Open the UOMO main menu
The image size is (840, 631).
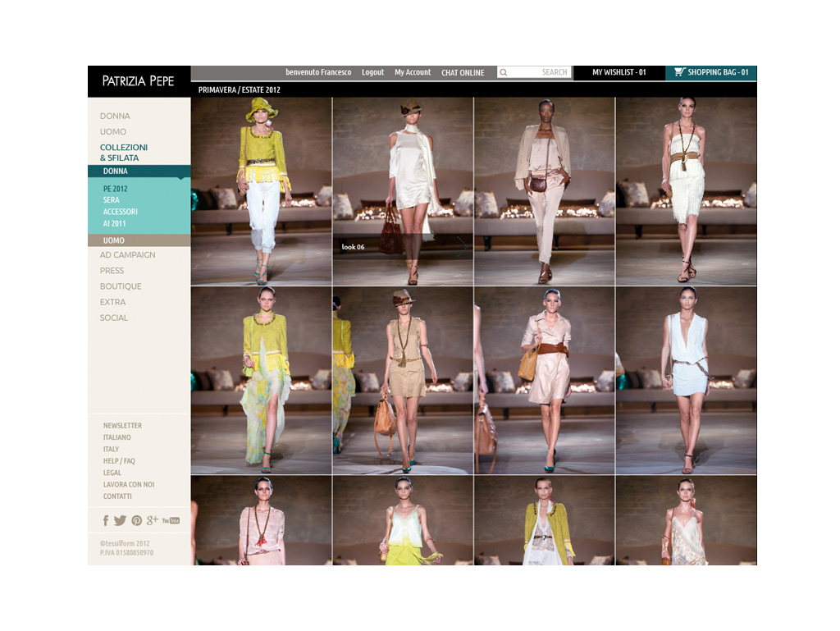(113, 131)
